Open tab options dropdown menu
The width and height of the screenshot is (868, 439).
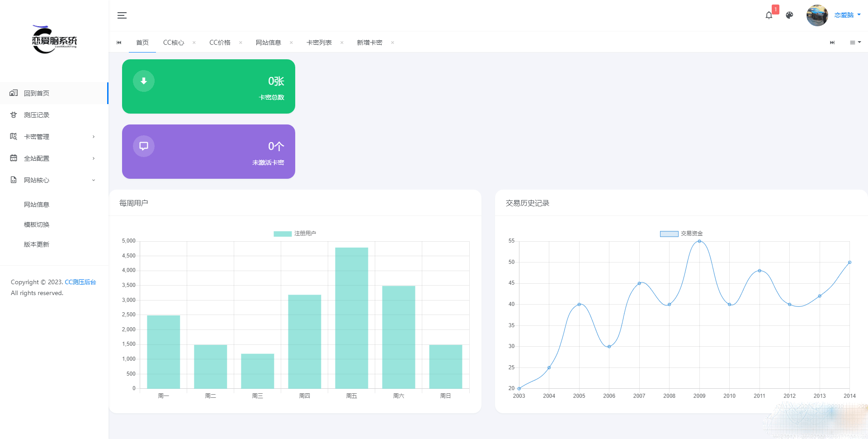coord(855,43)
